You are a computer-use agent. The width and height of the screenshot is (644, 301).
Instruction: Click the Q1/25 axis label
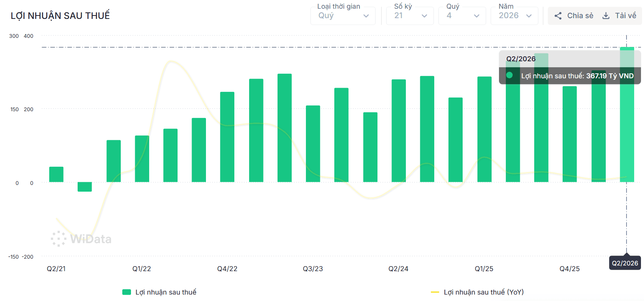pyautogui.click(x=484, y=269)
